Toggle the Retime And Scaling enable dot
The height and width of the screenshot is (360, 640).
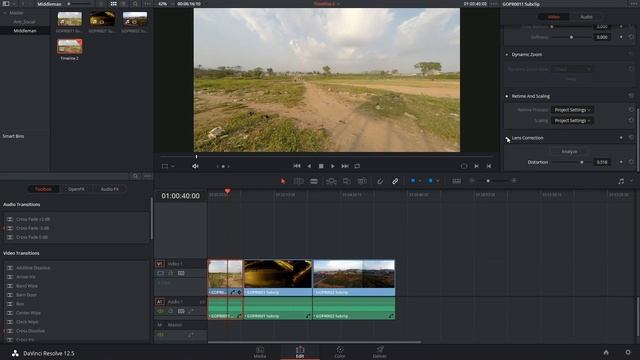(x=507, y=96)
